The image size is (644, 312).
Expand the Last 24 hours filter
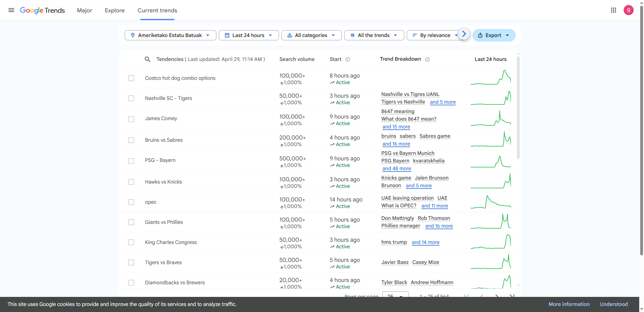[x=249, y=35]
